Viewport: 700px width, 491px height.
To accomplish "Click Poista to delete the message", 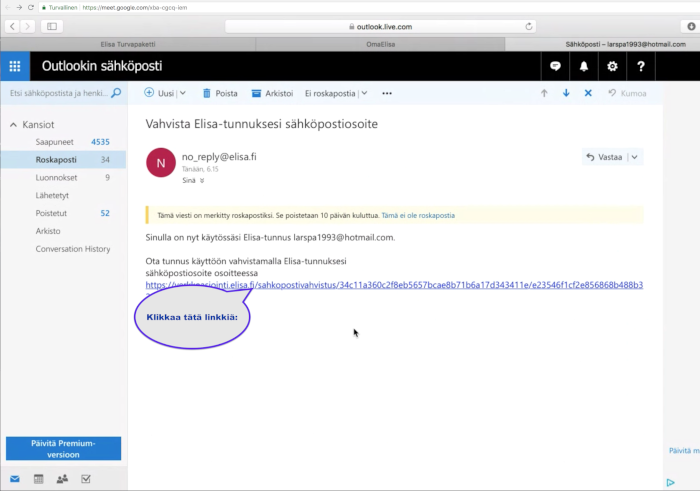I will (x=219, y=93).
